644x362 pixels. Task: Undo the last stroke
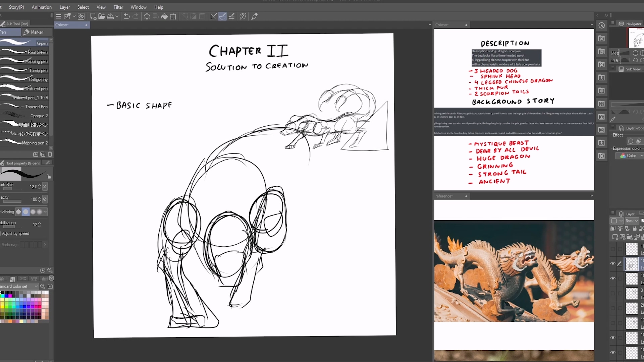pos(126,16)
